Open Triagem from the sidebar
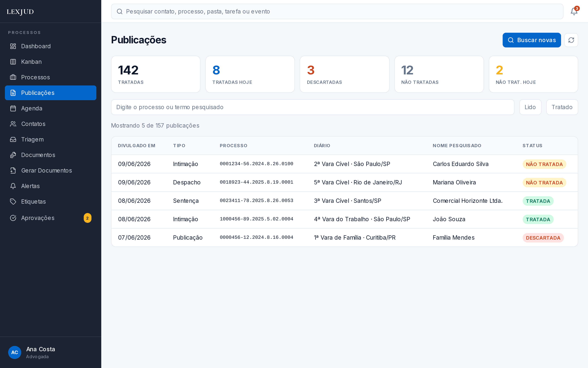Image resolution: width=588 pixels, height=368 pixels. (51, 139)
